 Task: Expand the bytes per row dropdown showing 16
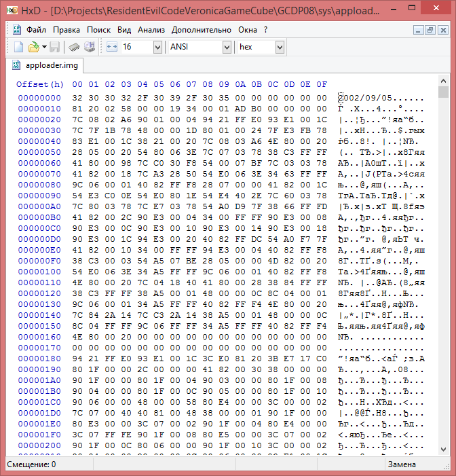click(157, 47)
